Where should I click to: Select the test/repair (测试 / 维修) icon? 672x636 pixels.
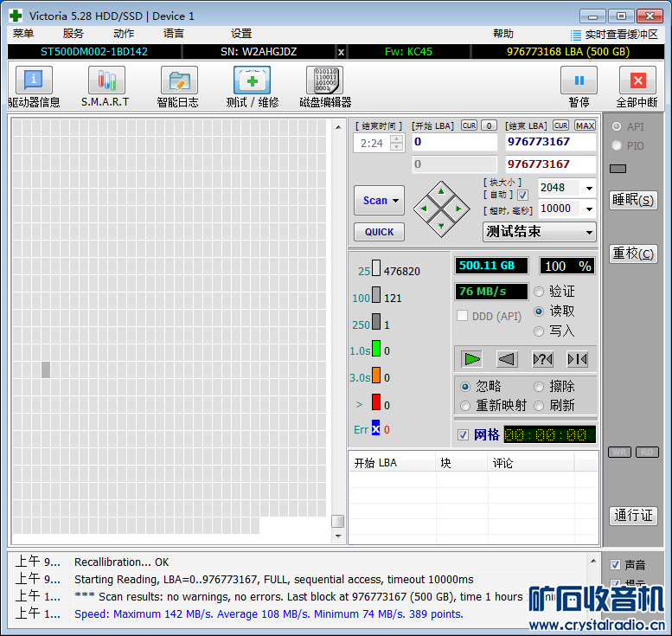pos(252,81)
